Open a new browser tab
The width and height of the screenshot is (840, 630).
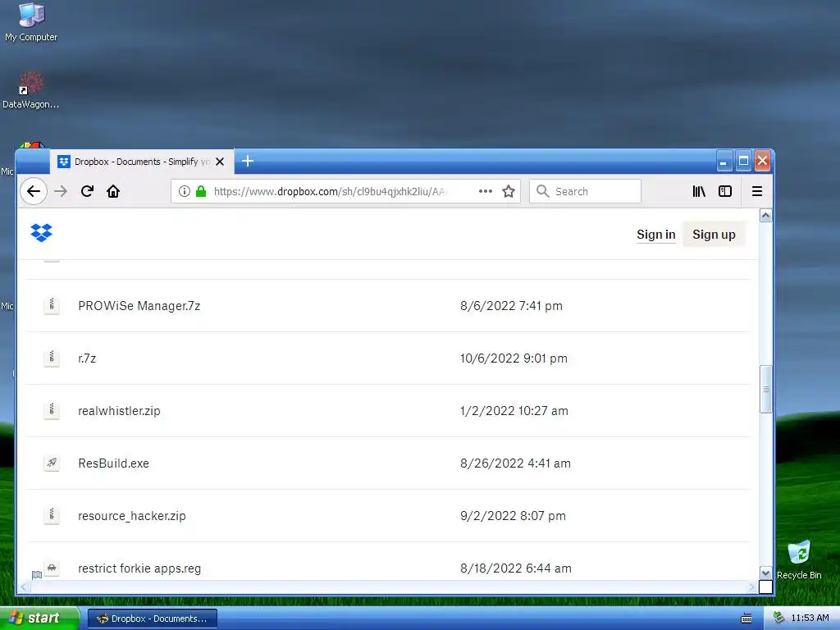pyautogui.click(x=248, y=161)
